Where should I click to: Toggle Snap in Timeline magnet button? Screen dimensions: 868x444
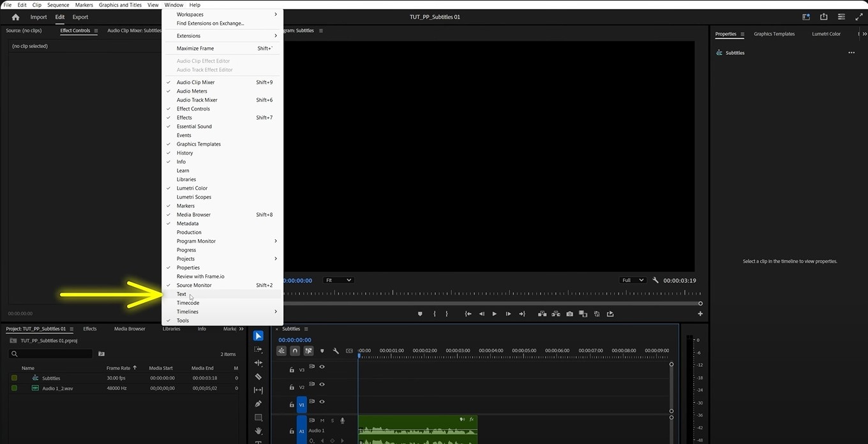[x=295, y=351]
